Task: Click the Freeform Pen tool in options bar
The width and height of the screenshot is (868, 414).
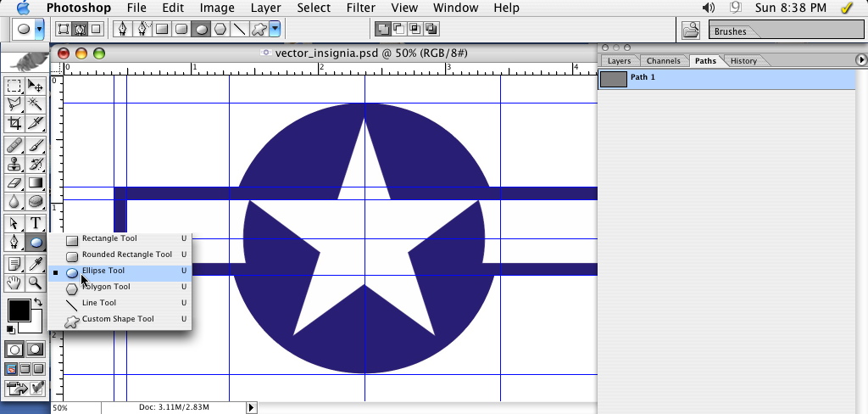Action: coord(142,29)
